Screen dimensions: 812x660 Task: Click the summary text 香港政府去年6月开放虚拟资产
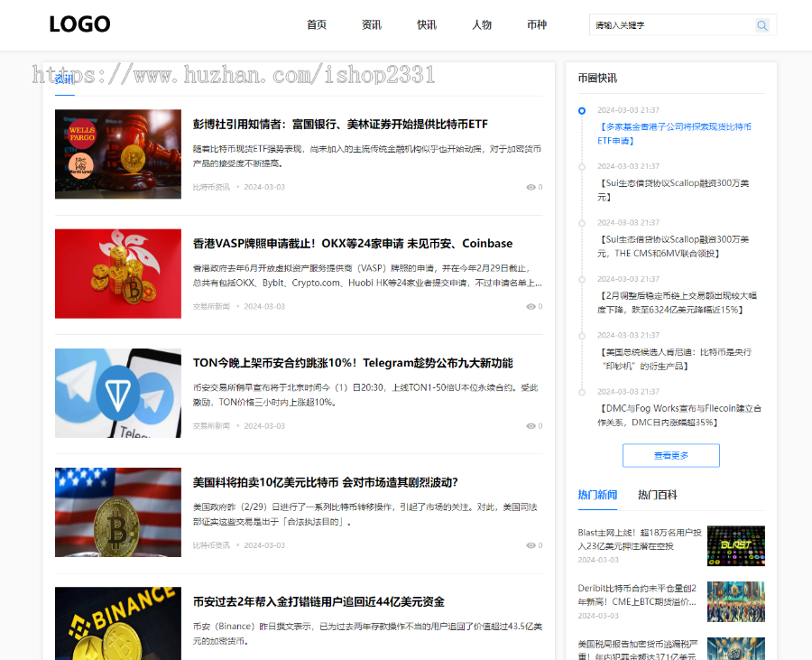(x=368, y=275)
